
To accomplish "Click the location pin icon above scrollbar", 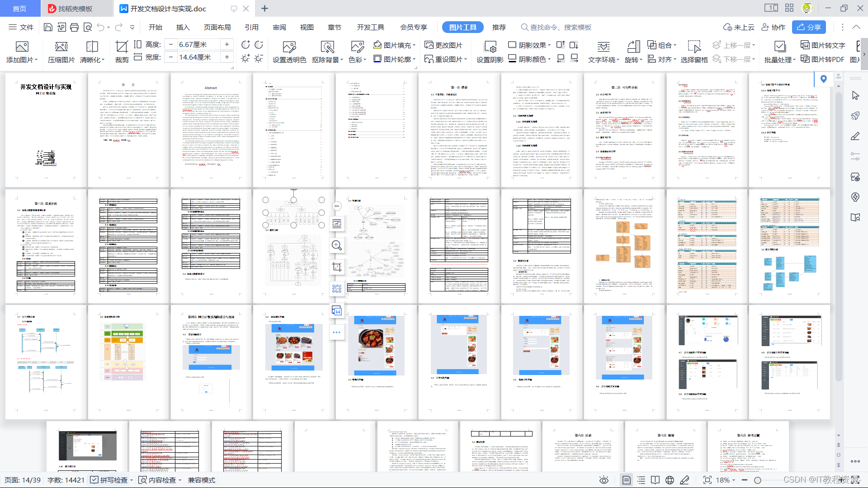I will tap(824, 79).
